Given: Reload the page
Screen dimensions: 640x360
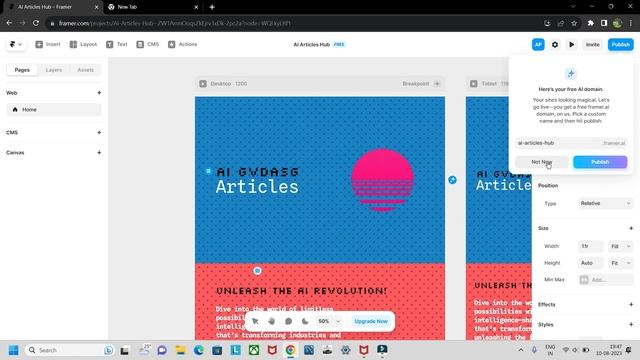Looking at the screenshot, I should point(36,23).
